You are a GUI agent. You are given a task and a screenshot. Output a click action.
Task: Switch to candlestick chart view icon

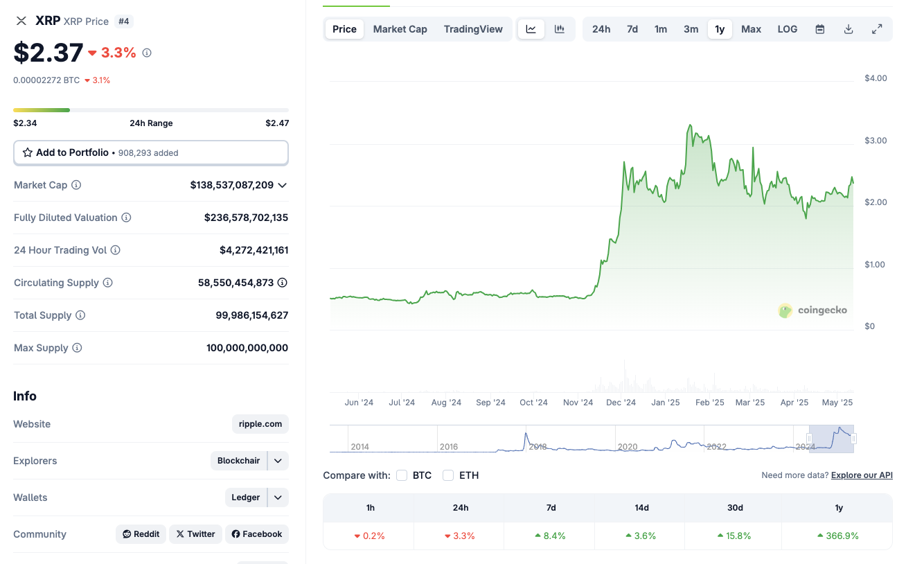(x=560, y=29)
